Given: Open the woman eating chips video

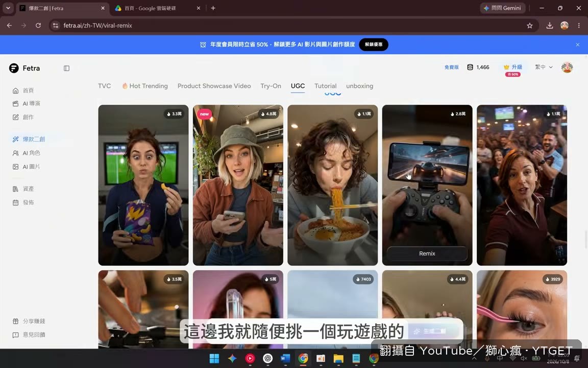Looking at the screenshot, I should tap(143, 185).
